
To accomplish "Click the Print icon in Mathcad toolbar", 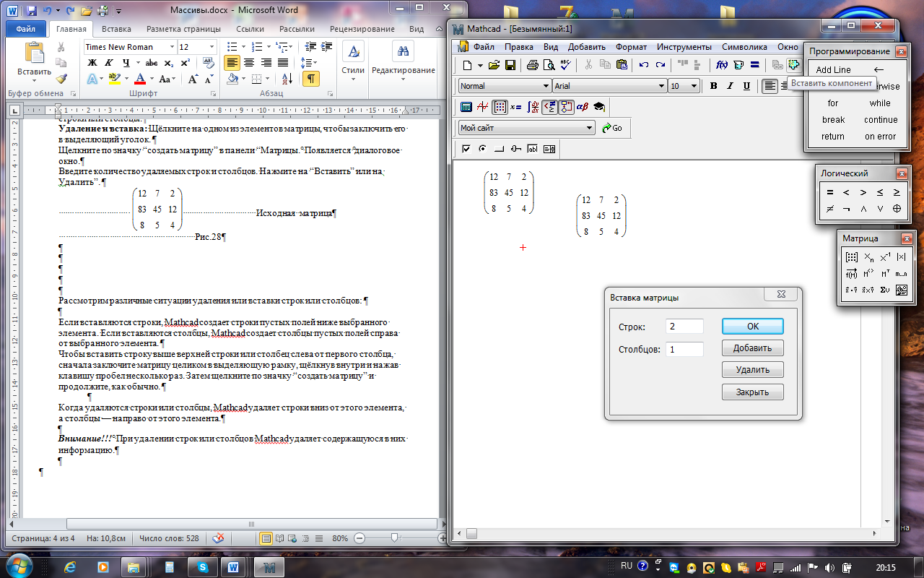I will coord(532,65).
